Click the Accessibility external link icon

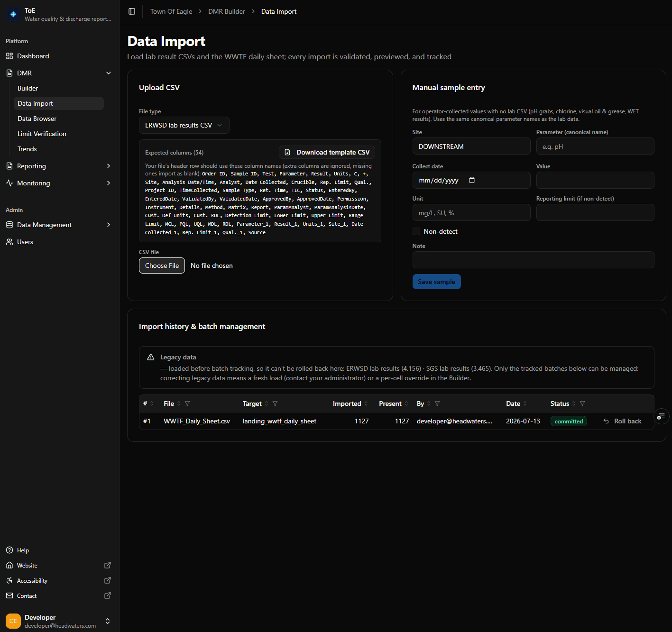click(108, 580)
